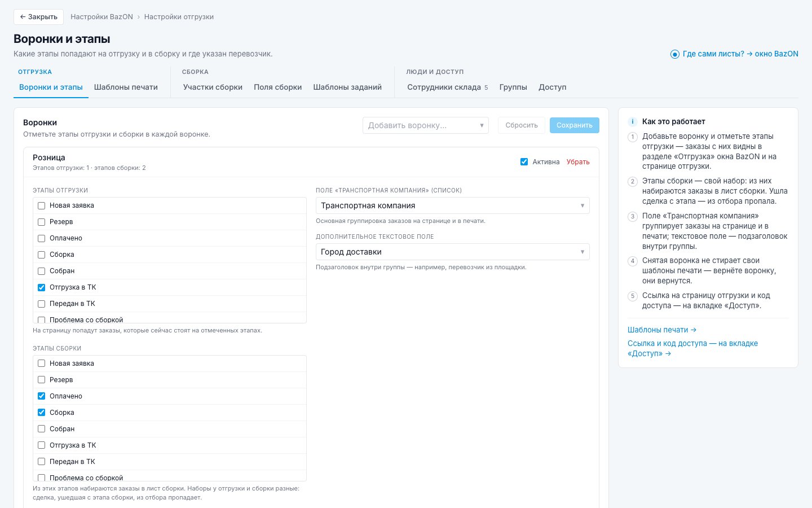Follow the "Шаблоны печати →" sidebar link
812x508 pixels.
[662, 330]
